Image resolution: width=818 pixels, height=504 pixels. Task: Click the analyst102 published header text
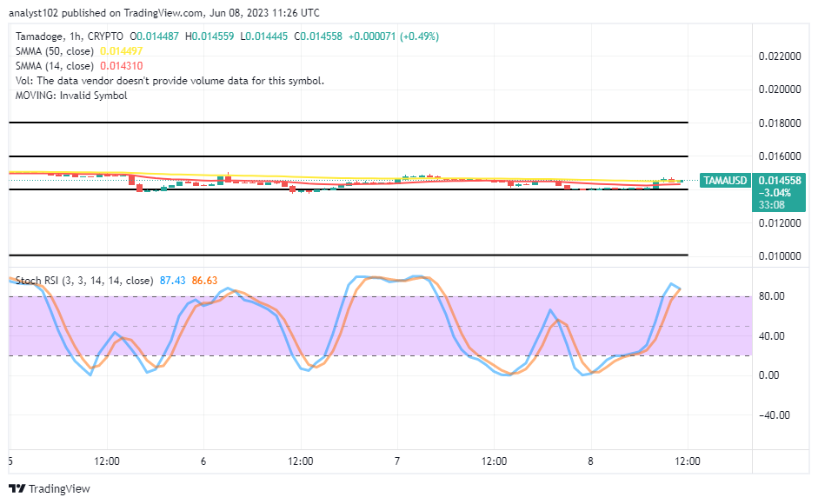164,13
